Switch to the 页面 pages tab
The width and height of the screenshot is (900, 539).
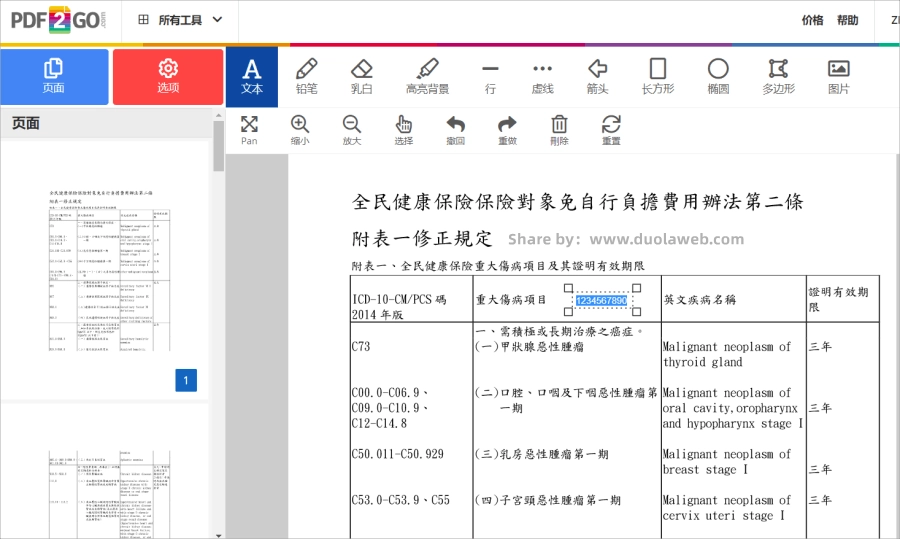point(54,77)
